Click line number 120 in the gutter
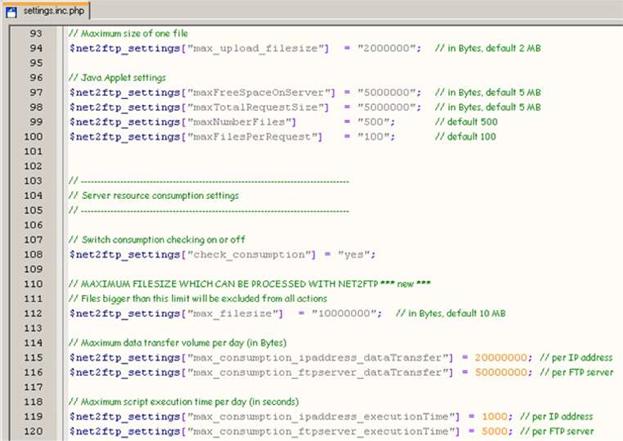 [x=33, y=431]
